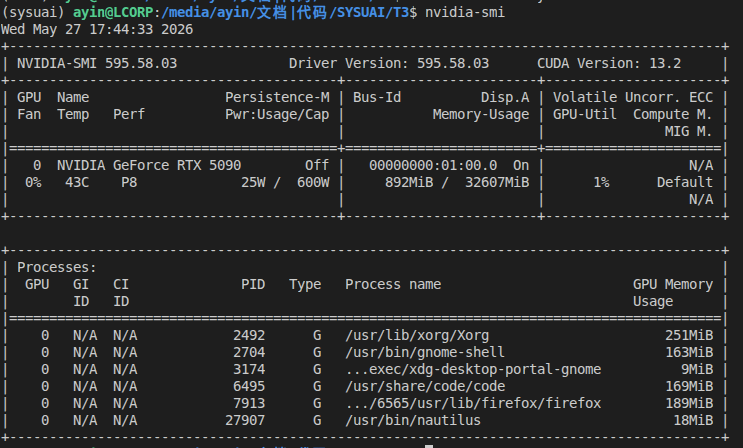Click the 'Persistence-M' column header
Screen dimensions: 743x448
[x=277, y=97]
